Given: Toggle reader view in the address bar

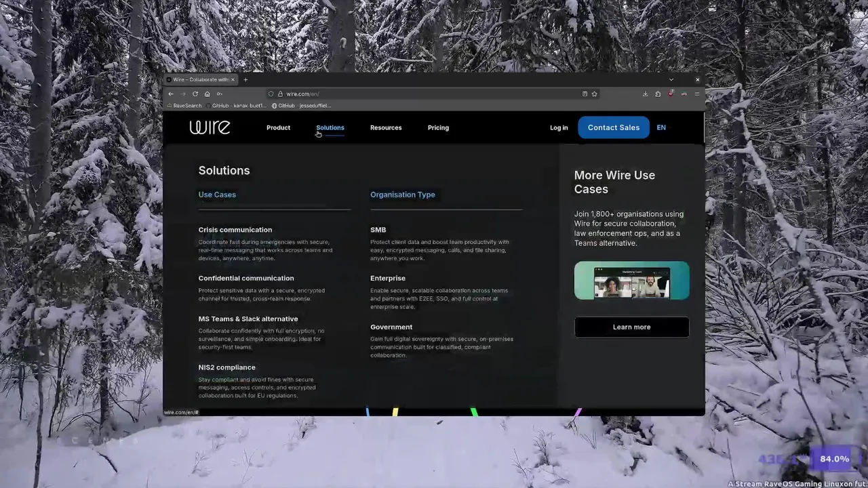Looking at the screenshot, I should point(585,94).
